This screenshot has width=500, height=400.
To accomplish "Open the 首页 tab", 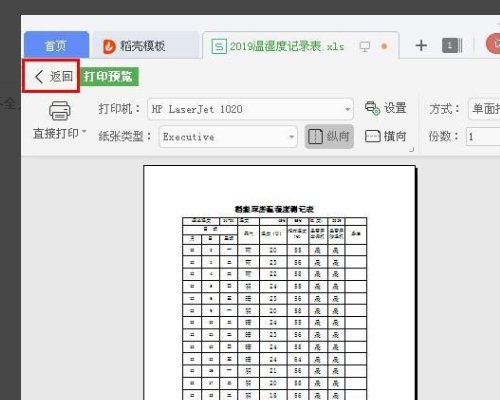I will coord(56,45).
